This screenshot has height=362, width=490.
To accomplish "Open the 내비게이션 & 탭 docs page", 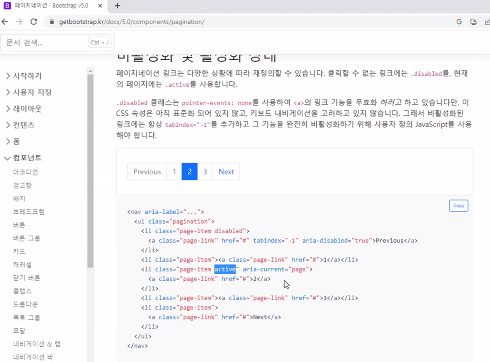I will tap(37, 344).
